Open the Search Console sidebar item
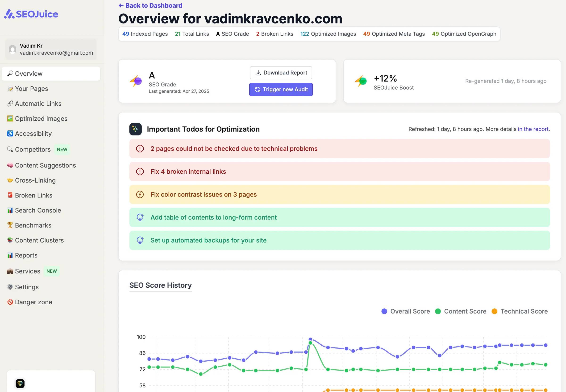 click(38, 211)
